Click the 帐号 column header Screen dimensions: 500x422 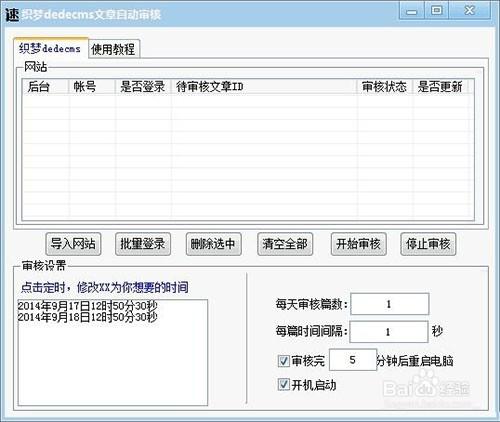92,87
